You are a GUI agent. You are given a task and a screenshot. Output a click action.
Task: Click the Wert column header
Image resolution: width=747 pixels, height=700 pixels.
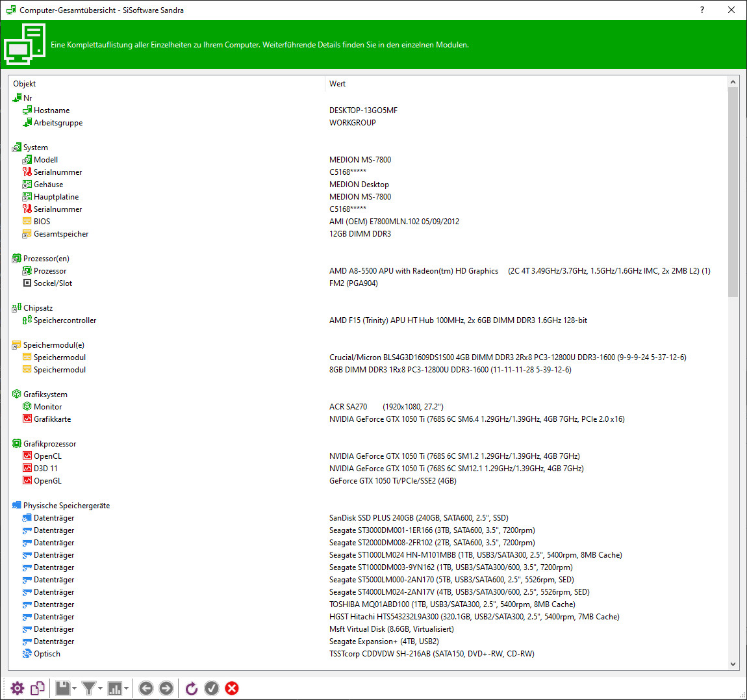[x=526, y=83]
